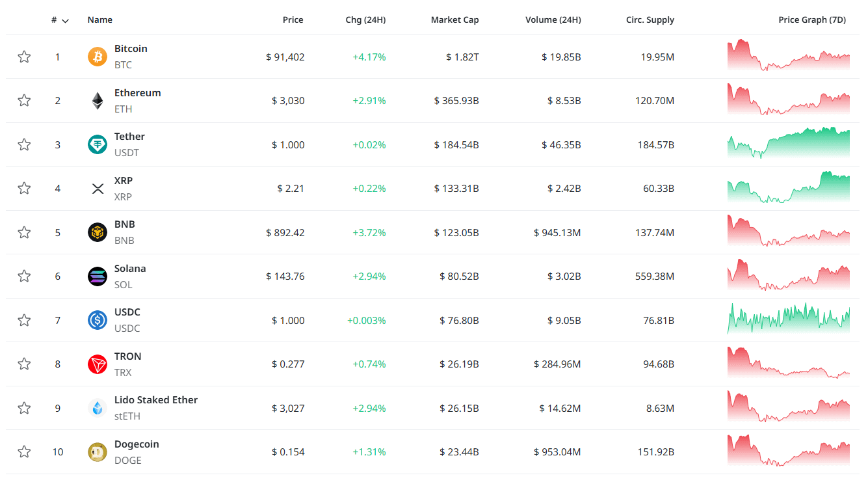Image resolution: width=868 pixels, height=484 pixels.
Task: Click the BNB logo icon
Action: click(x=97, y=232)
